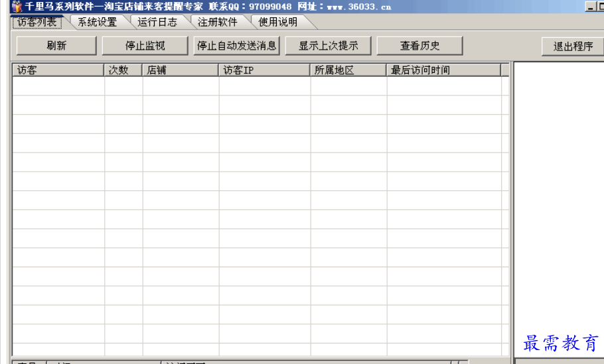
Task: Sort by the 最后访问时间 column header
Action: pos(444,70)
